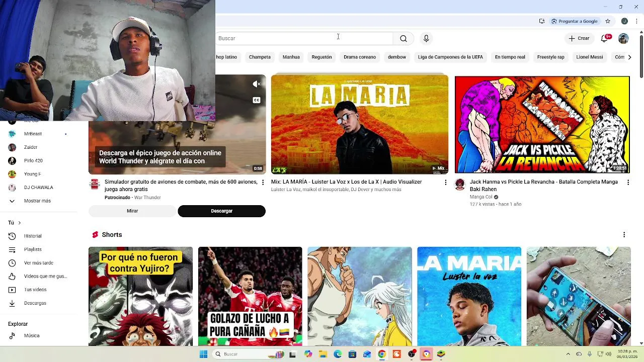Select the Drama coreano chip
Screen dimensions: 644x362
(360, 57)
